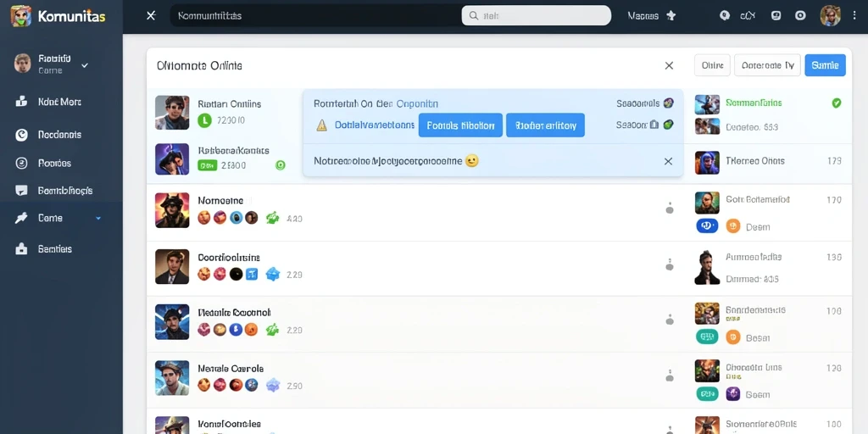
Task: Click the Dodonats sidebar icon
Action: tap(21, 135)
